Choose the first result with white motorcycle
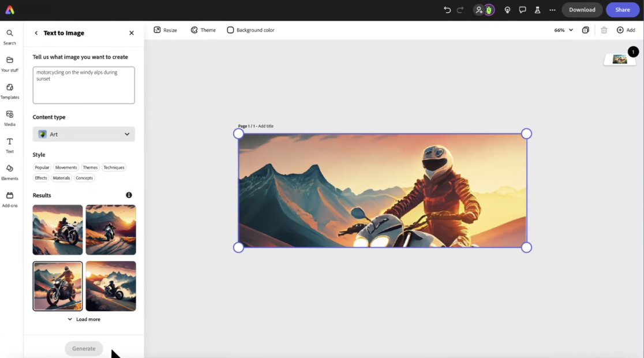Image resolution: width=644 pixels, height=358 pixels. point(58,230)
